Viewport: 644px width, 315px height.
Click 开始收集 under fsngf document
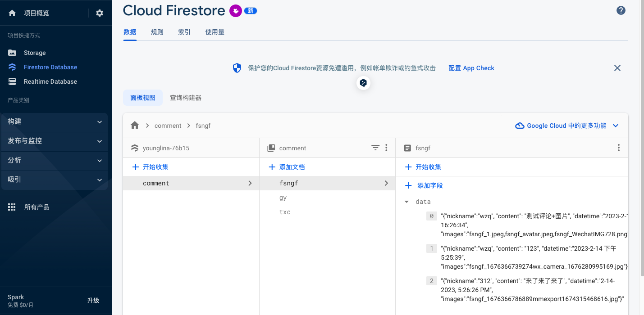pos(428,167)
